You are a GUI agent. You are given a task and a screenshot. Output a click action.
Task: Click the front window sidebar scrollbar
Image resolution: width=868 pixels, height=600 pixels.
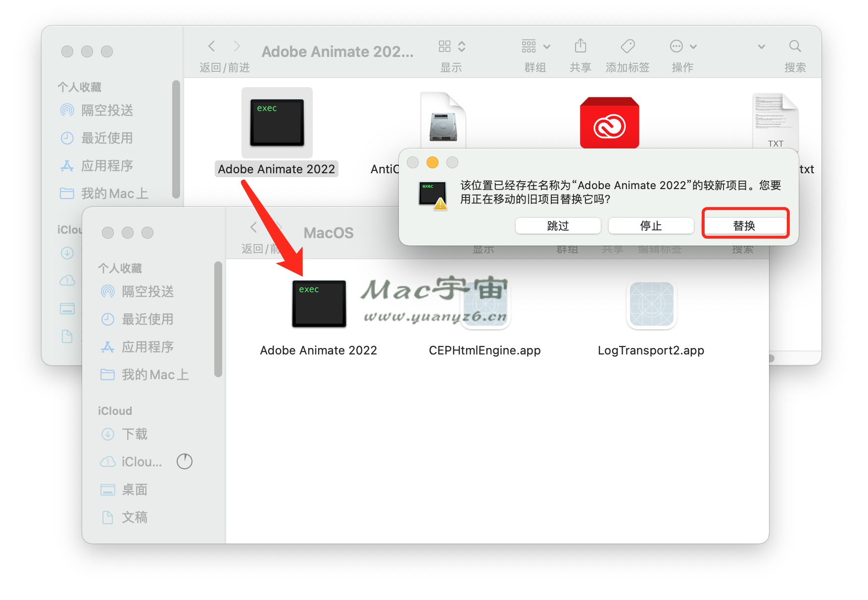click(218, 319)
